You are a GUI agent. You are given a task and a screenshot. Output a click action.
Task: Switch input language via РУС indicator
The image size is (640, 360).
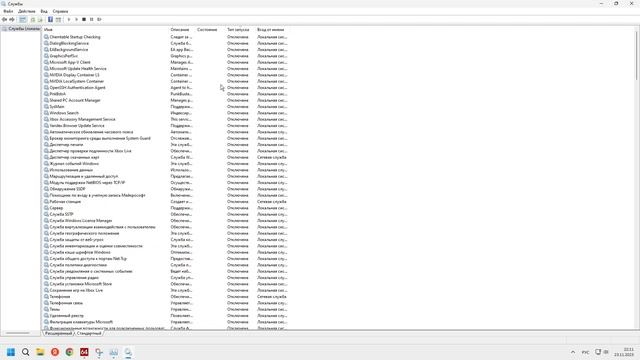point(585,352)
